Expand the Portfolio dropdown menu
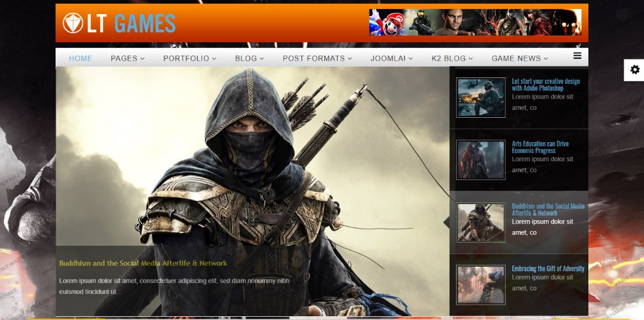The image size is (644, 320). pyautogui.click(x=189, y=58)
